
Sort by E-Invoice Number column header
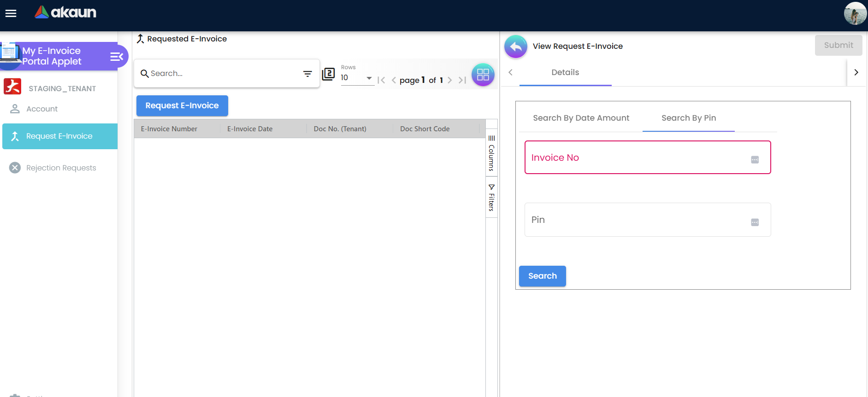click(169, 129)
